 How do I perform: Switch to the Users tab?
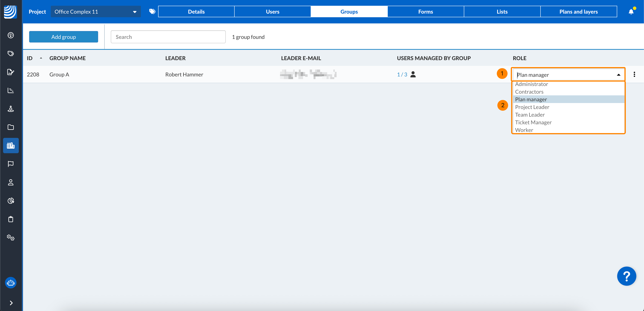click(272, 12)
